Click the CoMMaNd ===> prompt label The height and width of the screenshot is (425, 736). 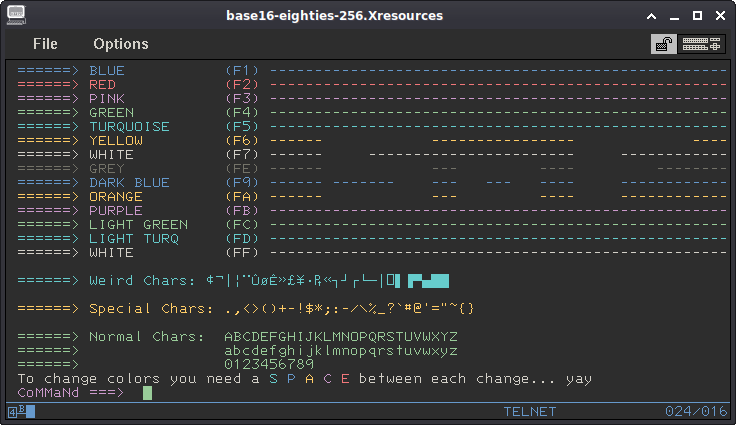click(x=71, y=393)
